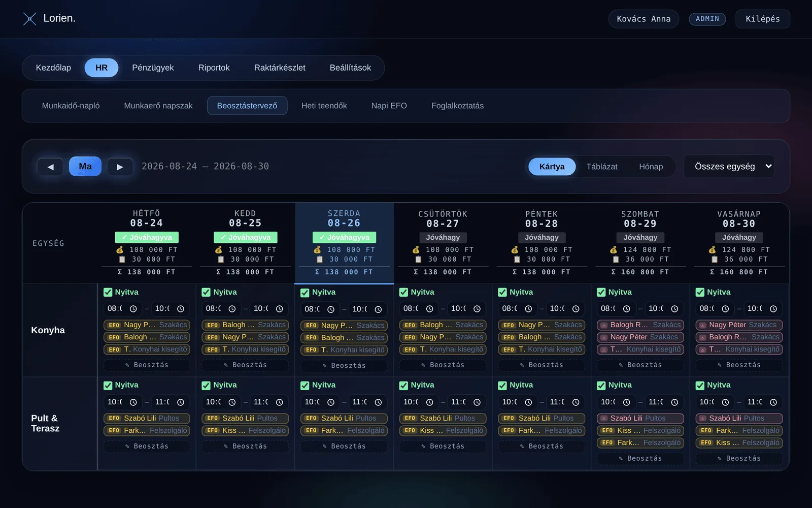Approve Thursday 08-27 with Jóváhagy
812x508 pixels.
click(x=443, y=237)
